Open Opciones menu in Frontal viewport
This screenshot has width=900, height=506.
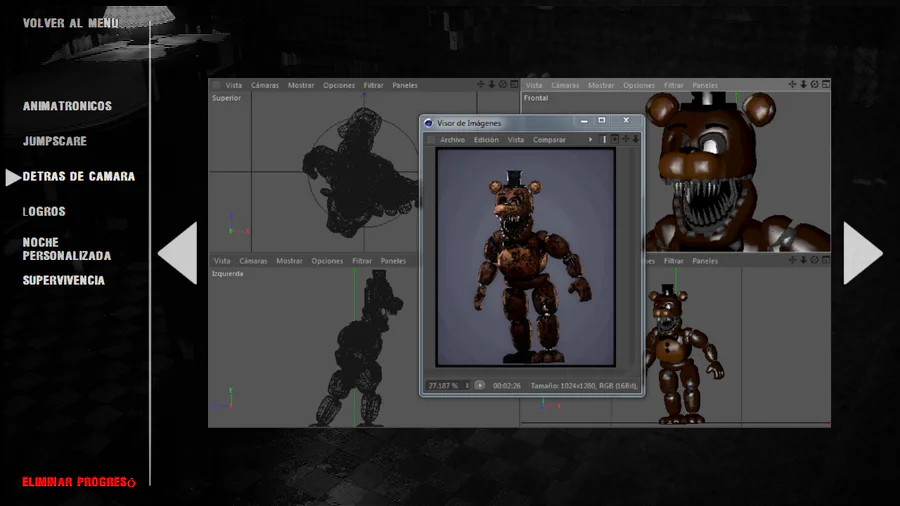coord(639,85)
